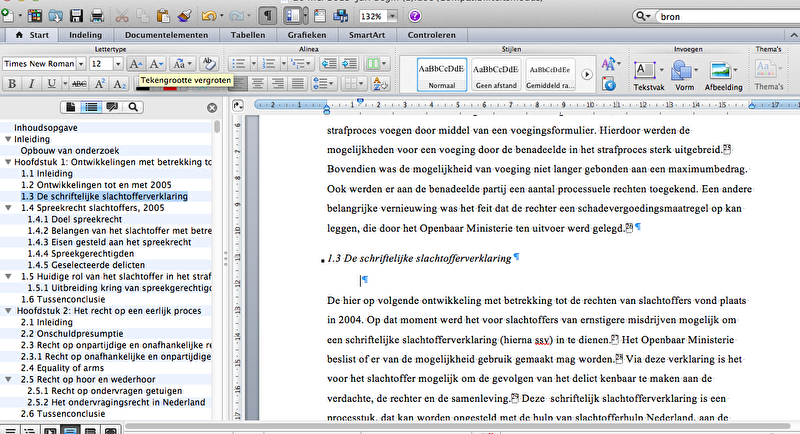Open the Times New Roman font dropdown
The image size is (800, 434).
(80, 63)
